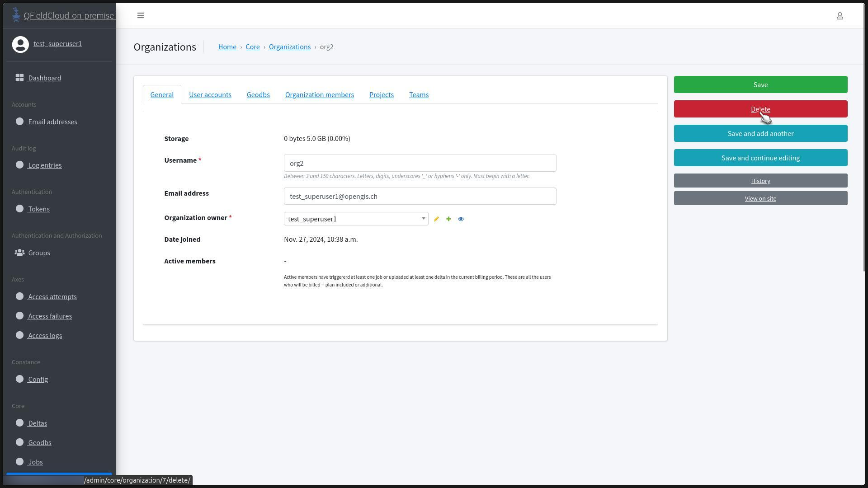Screen dimensions: 868x488
Task: Click the red Delete button
Action: click(x=760, y=109)
